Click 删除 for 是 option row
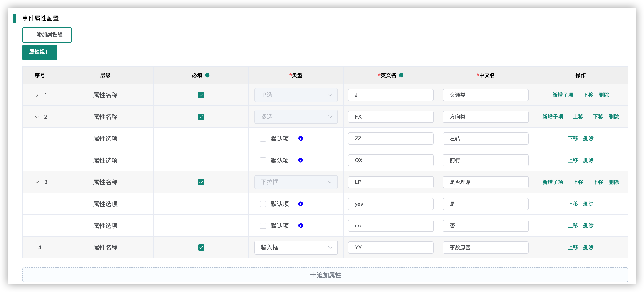Image resolution: width=644 pixels, height=292 pixels. [x=588, y=204]
